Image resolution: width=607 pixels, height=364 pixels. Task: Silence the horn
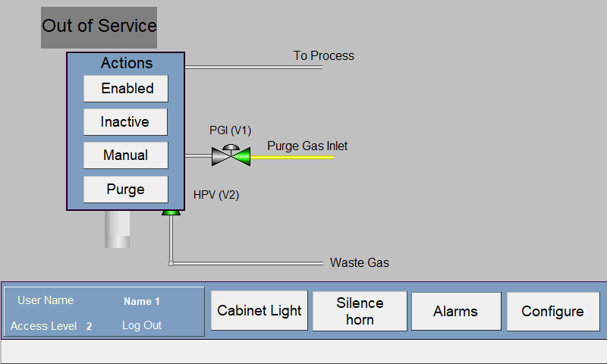[x=360, y=311]
